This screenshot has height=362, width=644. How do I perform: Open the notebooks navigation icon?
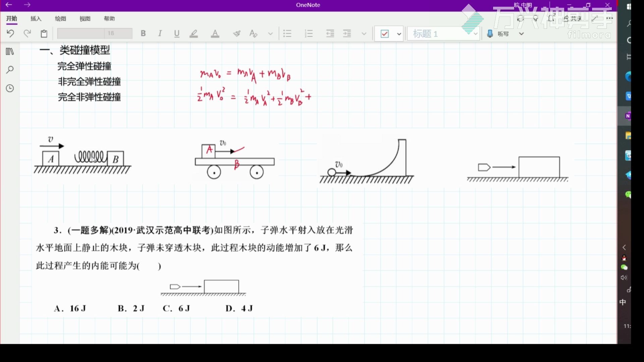pyautogui.click(x=10, y=52)
